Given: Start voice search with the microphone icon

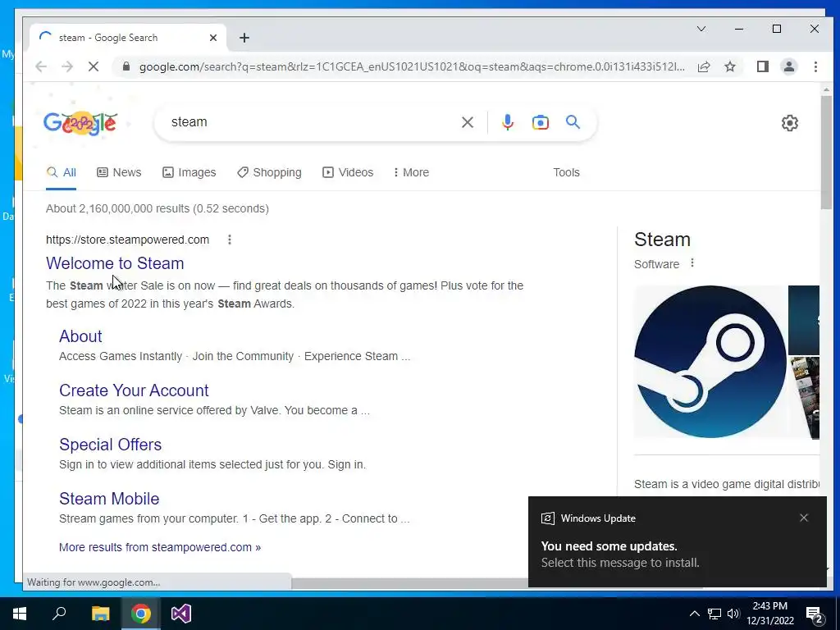Looking at the screenshot, I should click(507, 122).
